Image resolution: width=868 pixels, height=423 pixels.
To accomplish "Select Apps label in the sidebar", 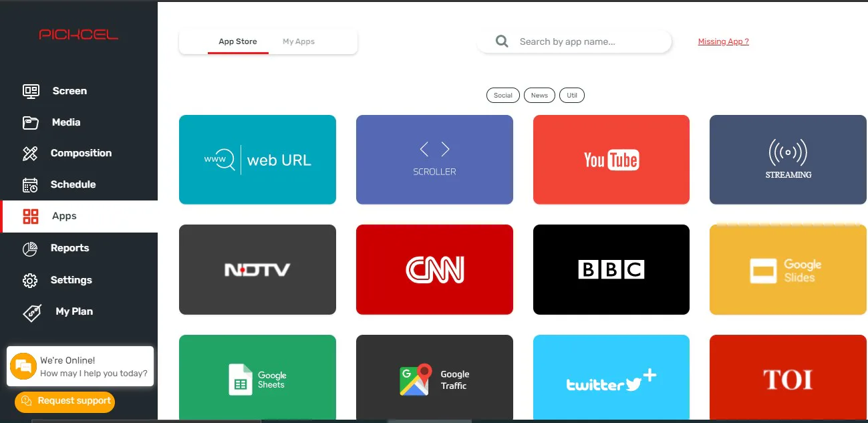I will pyautogui.click(x=64, y=216).
